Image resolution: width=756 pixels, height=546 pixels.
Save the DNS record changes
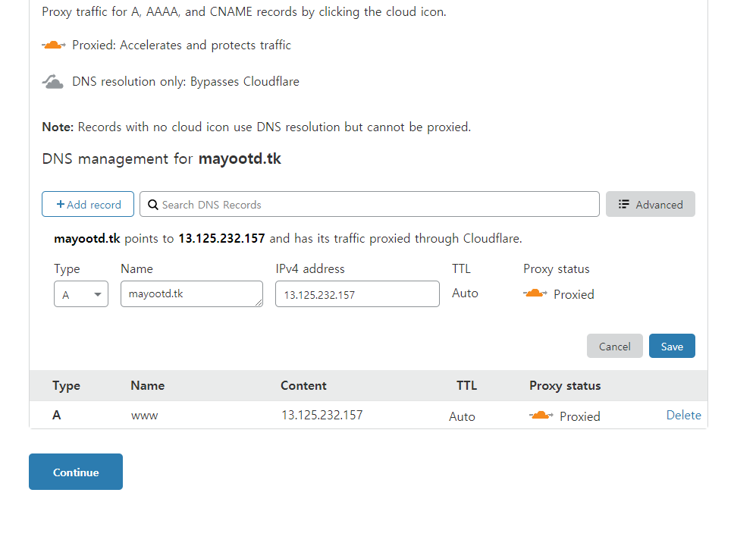click(672, 346)
